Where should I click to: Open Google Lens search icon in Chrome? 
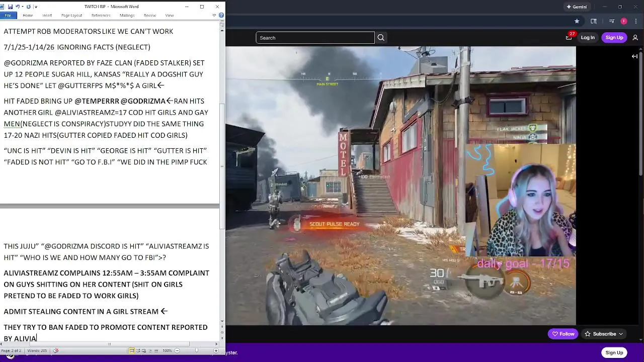[594, 21]
